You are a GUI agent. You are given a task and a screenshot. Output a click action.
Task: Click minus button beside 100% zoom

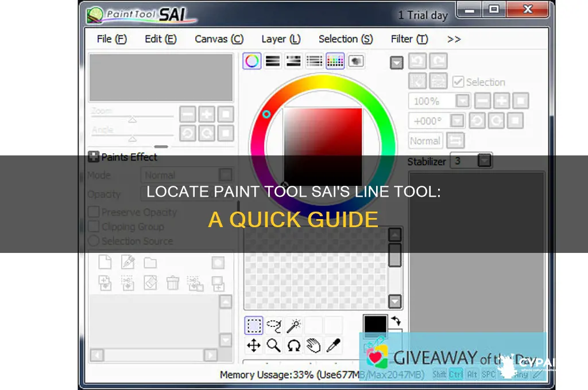(482, 101)
